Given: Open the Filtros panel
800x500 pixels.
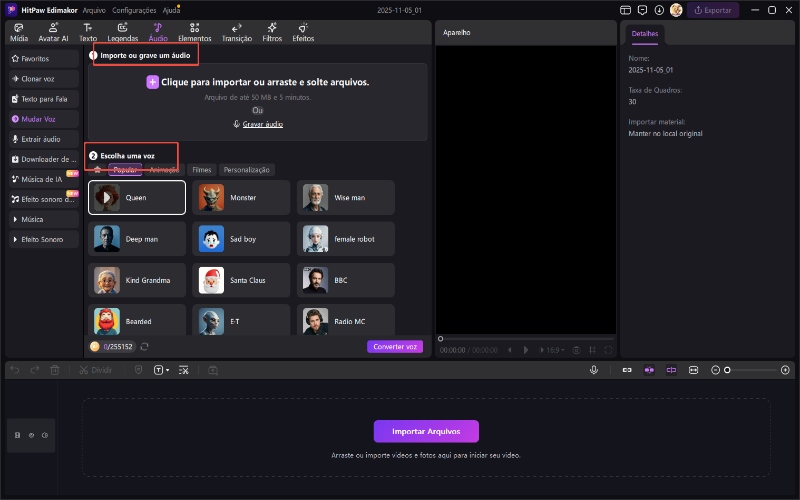Looking at the screenshot, I should (272, 31).
